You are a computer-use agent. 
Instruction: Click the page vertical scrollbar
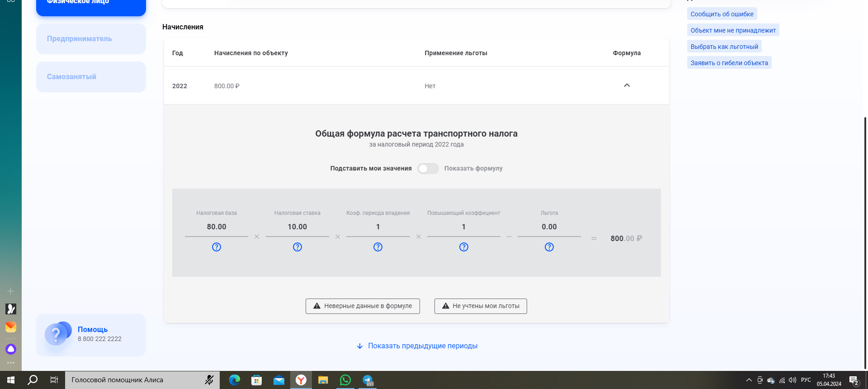point(865,243)
